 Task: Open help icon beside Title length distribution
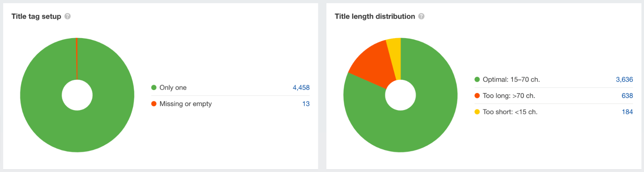pos(421,16)
